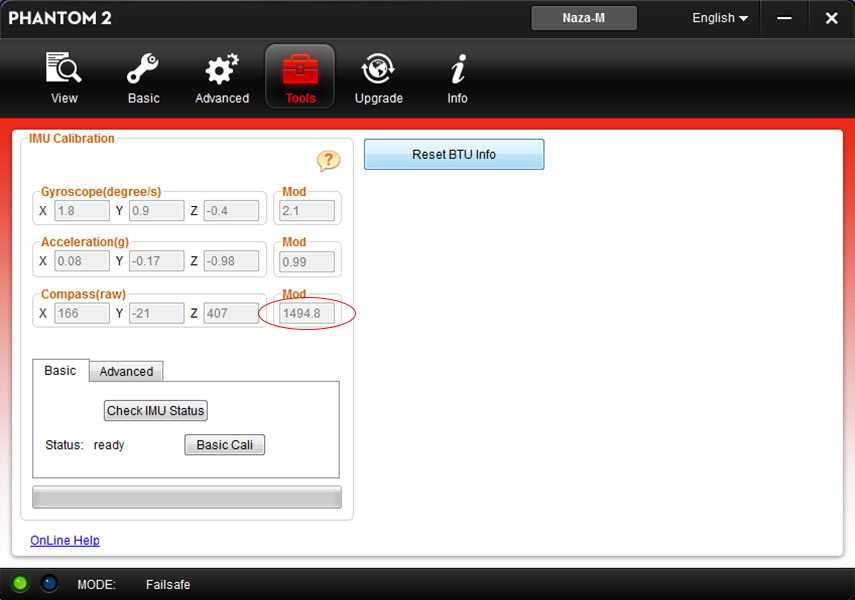This screenshot has width=855, height=600.
Task: Click the Gyroscope X field showing 1.8
Action: tap(82, 211)
